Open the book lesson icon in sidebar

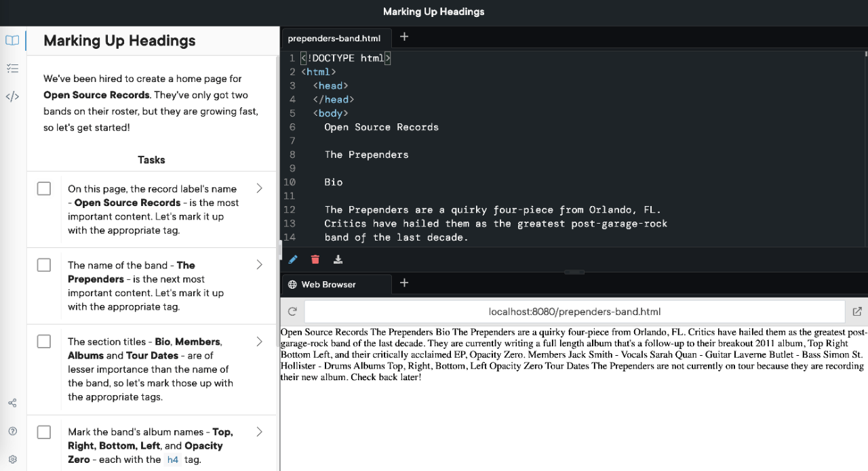(x=12, y=41)
